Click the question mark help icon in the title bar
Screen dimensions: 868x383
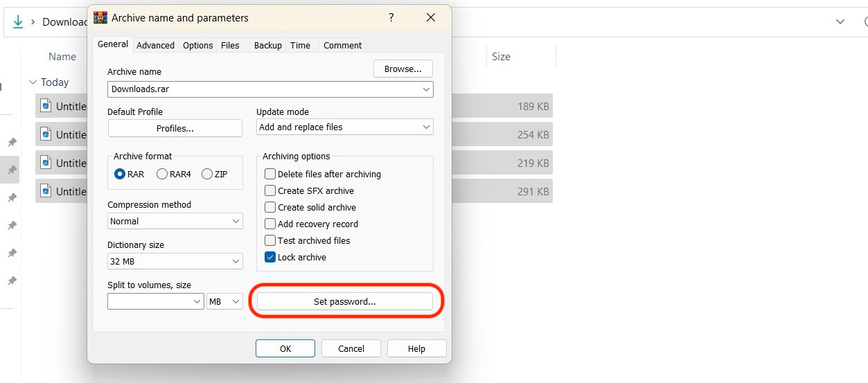391,17
